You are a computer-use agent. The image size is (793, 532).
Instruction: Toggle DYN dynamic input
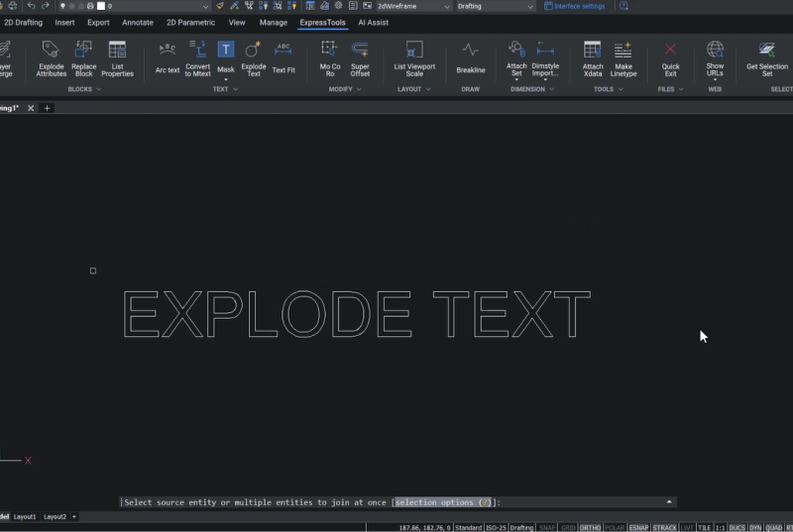(x=755, y=527)
